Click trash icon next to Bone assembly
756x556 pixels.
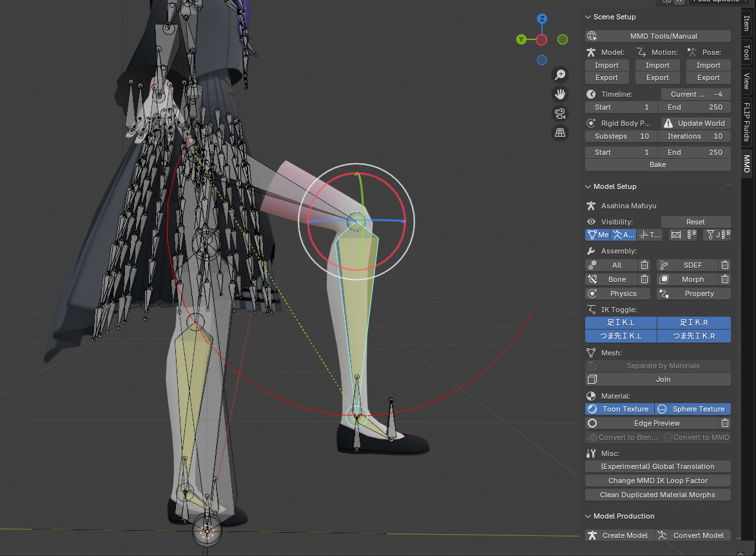tap(645, 279)
